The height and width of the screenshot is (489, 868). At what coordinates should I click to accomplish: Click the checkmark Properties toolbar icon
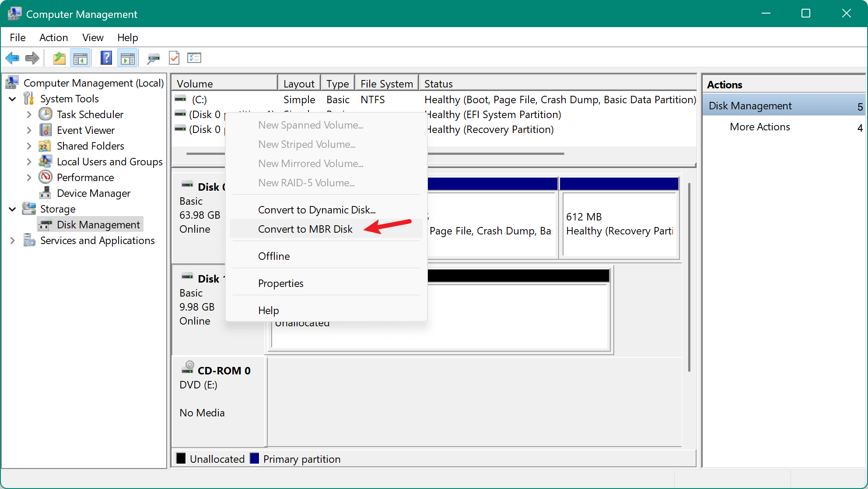coord(174,58)
